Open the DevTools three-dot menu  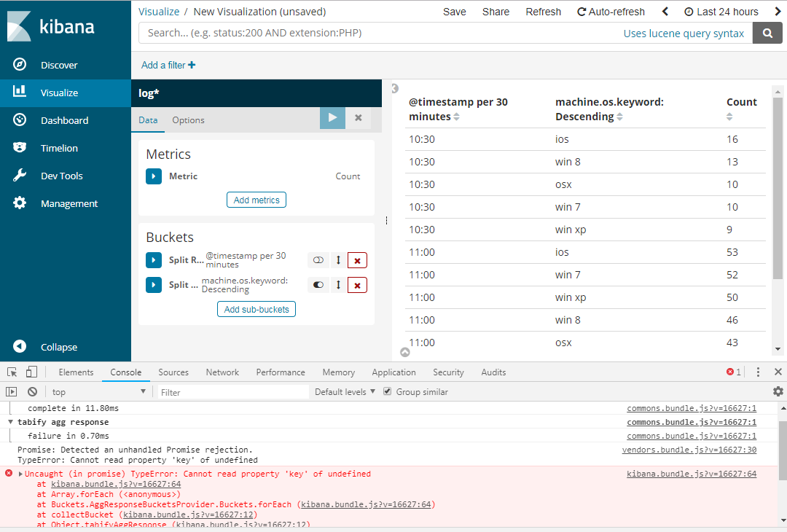758,372
